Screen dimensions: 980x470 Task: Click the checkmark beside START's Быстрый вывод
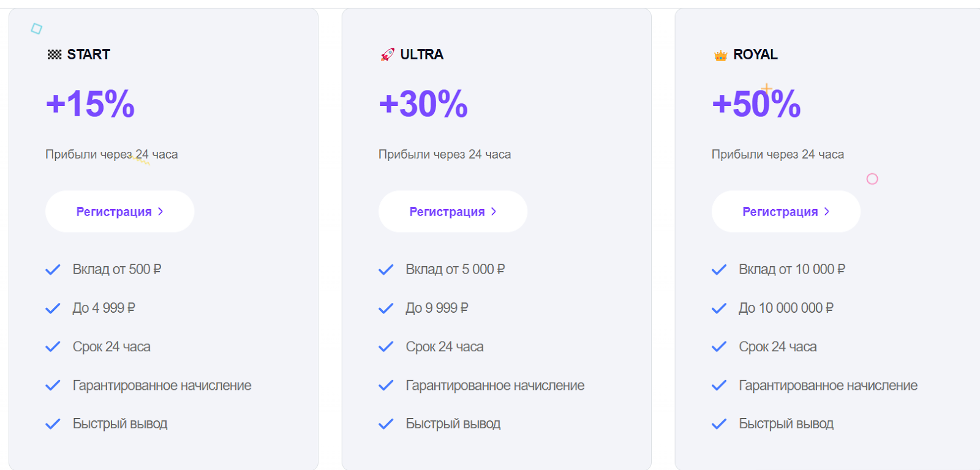tap(53, 423)
